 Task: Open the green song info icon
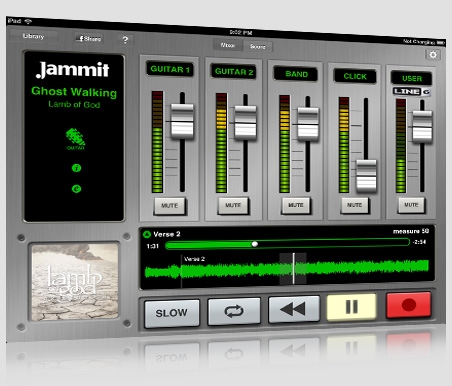(x=76, y=168)
